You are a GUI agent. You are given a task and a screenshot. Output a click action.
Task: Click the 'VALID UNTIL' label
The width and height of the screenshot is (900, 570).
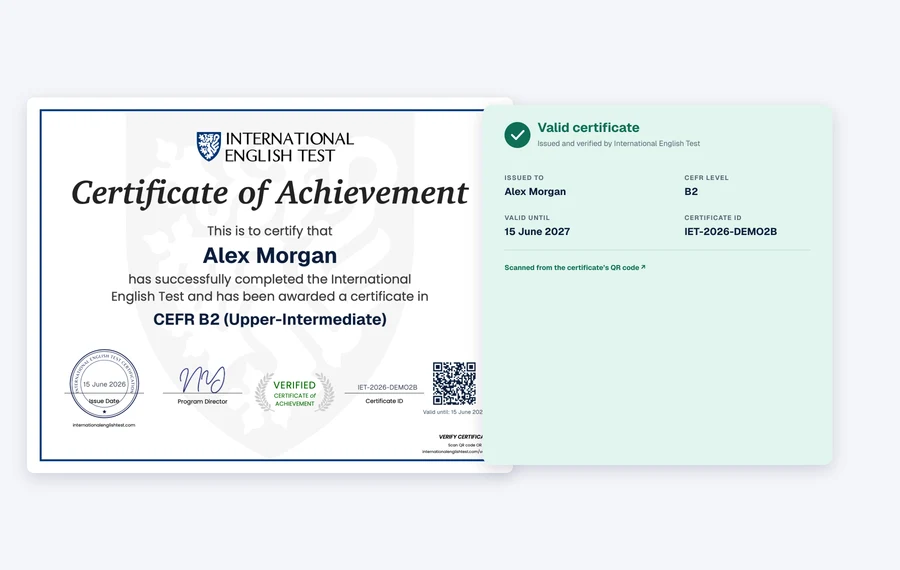527,218
